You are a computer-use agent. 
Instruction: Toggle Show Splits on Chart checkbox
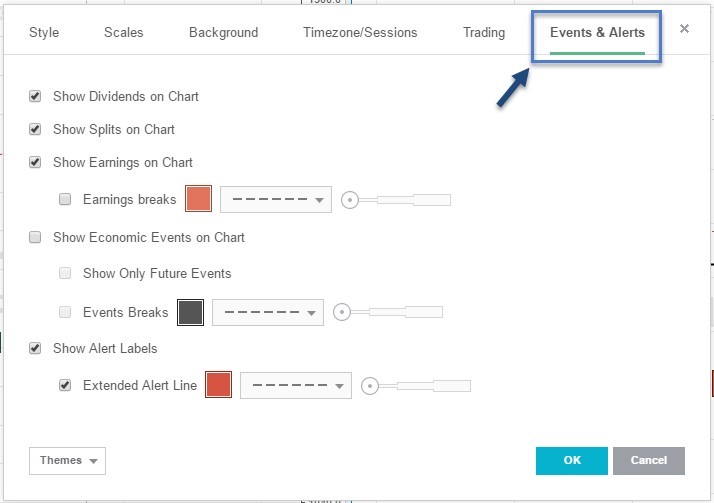click(35, 129)
